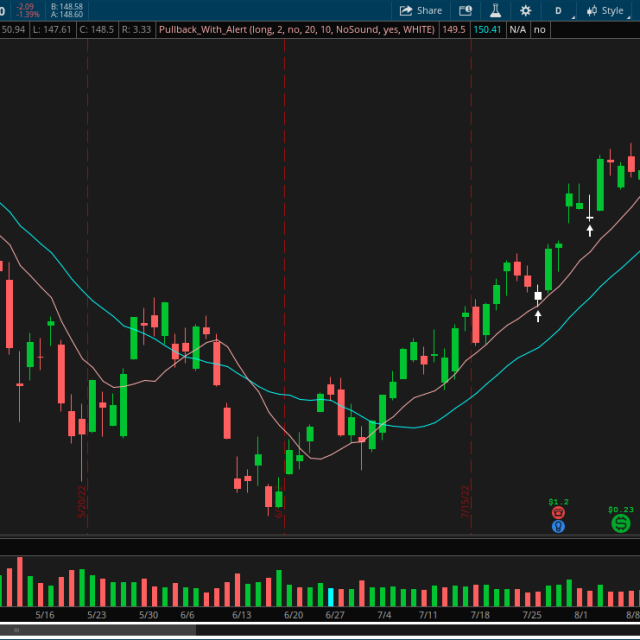Click the $0.23 dividend label
This screenshot has width=640, height=640.
point(620,510)
